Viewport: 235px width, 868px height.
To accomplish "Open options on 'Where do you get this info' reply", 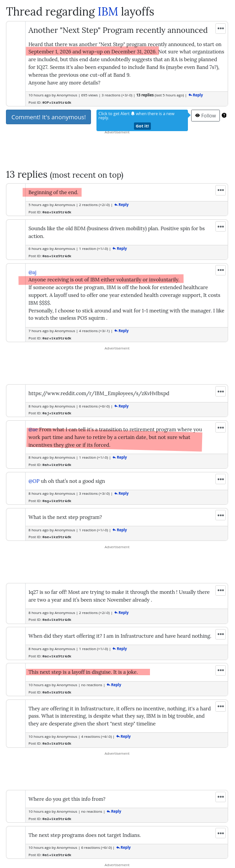I will coord(220,797).
